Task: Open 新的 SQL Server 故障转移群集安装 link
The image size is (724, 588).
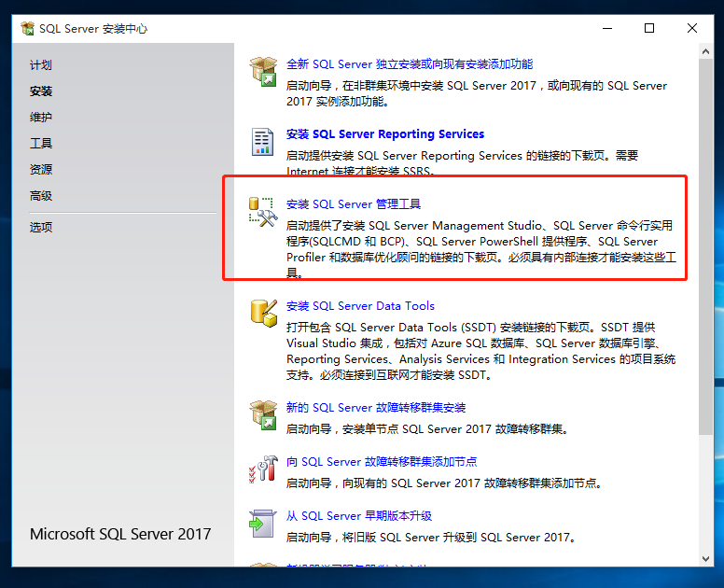Action: [376, 407]
